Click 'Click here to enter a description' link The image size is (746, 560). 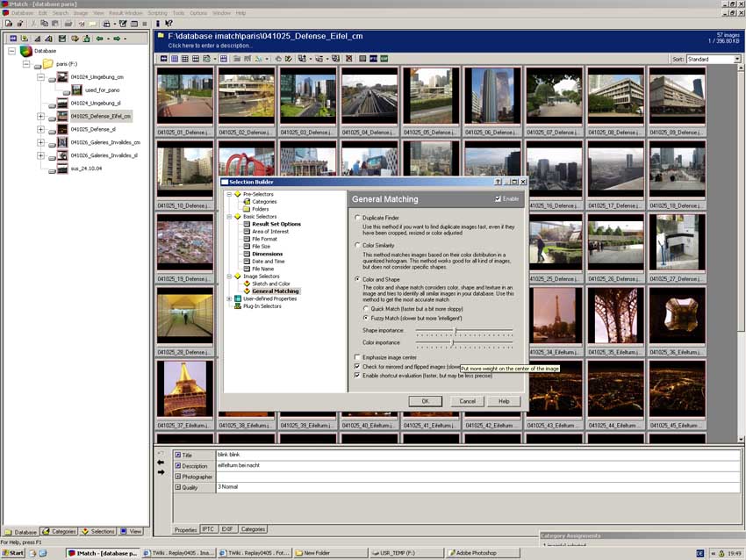click(x=210, y=46)
